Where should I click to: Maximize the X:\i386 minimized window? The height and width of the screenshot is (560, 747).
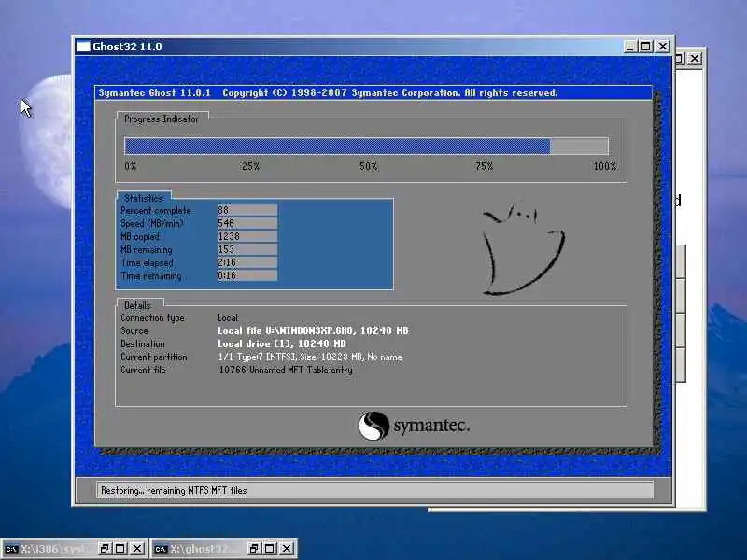120,549
